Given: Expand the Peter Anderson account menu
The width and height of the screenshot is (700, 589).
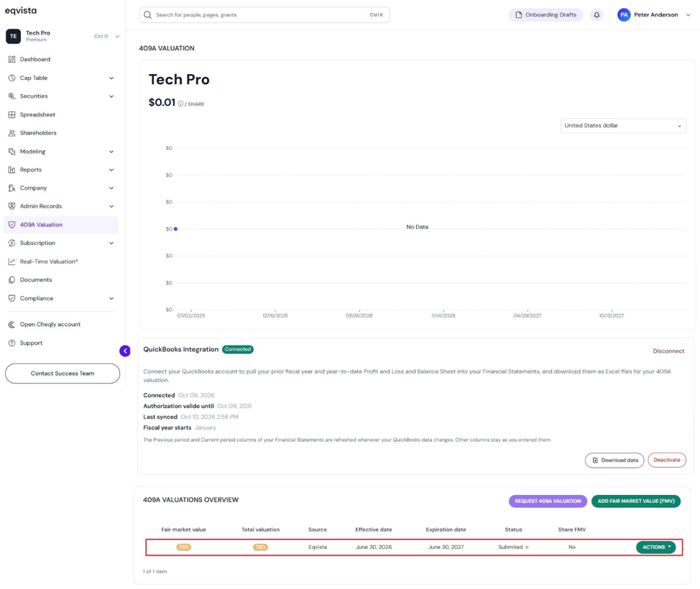Looking at the screenshot, I should (x=655, y=14).
